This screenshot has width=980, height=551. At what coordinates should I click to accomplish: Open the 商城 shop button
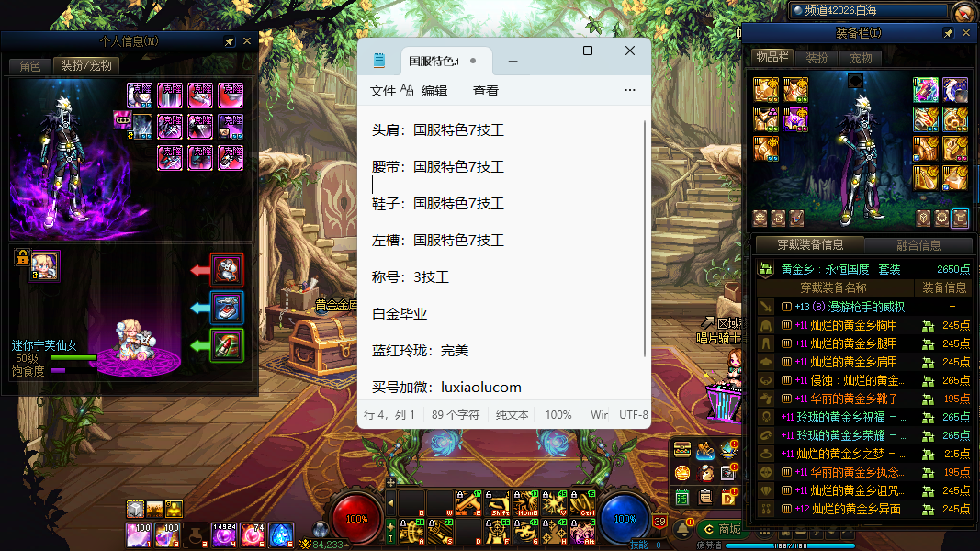tap(720, 529)
